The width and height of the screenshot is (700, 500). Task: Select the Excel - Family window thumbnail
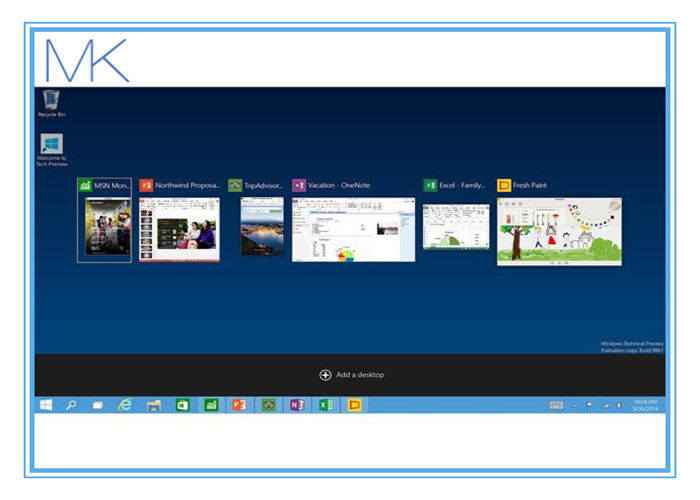click(x=456, y=226)
